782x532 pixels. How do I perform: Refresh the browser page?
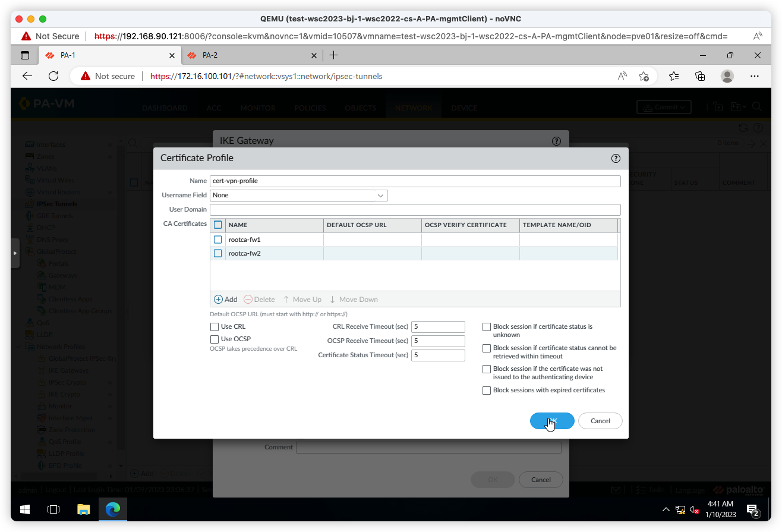[53, 76]
